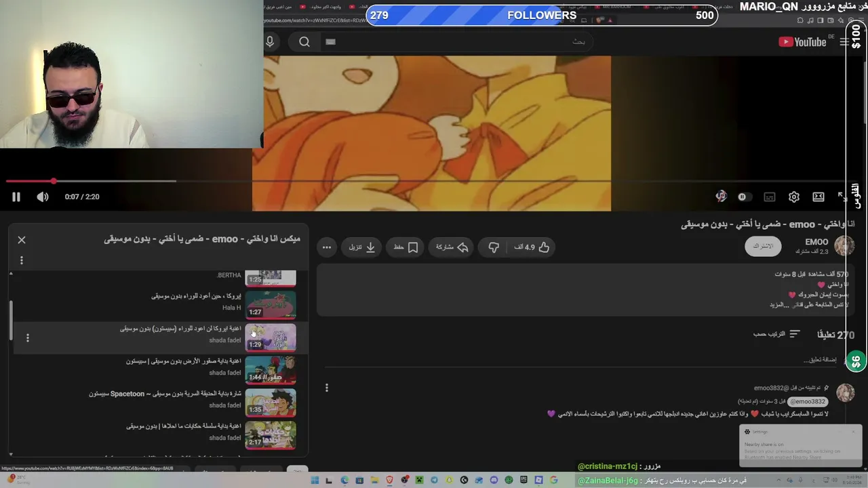Open the mix playlist options menu
This screenshot has width=868, height=488.
click(22, 260)
